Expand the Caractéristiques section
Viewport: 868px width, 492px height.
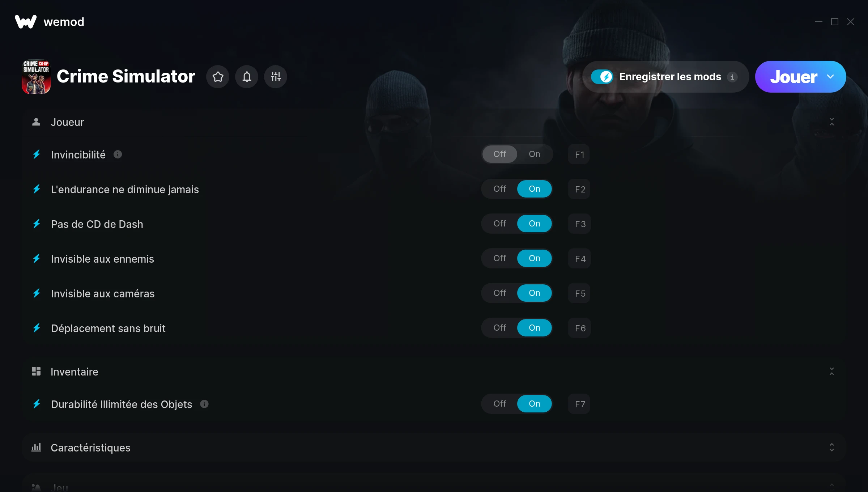pos(832,448)
